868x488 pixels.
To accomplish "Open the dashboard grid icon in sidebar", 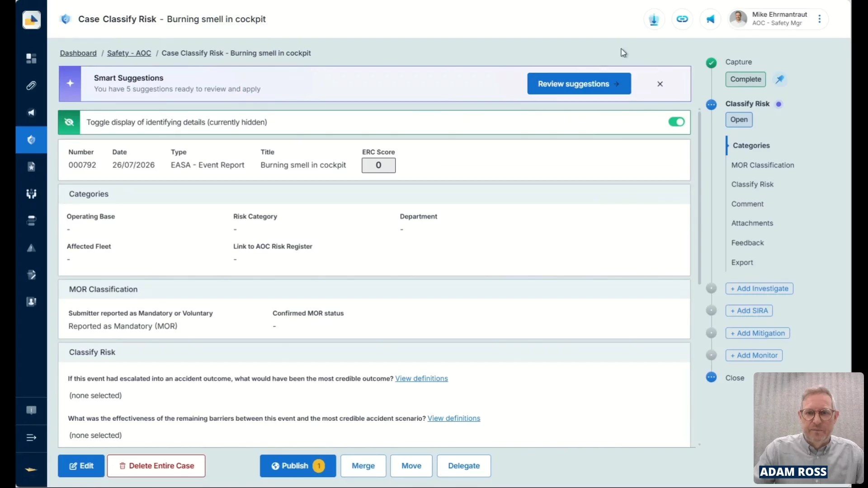I will coord(31,58).
